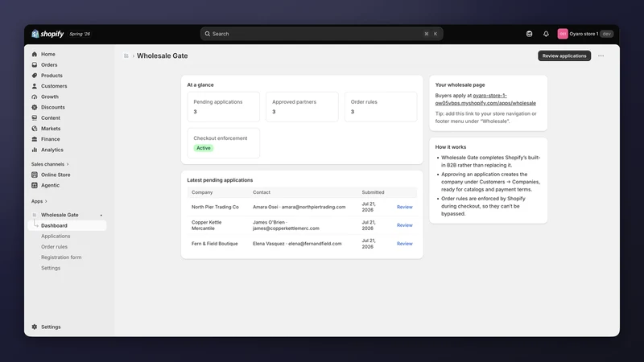Review Fern & Field Boutique application
644x362 pixels.
coord(405,244)
